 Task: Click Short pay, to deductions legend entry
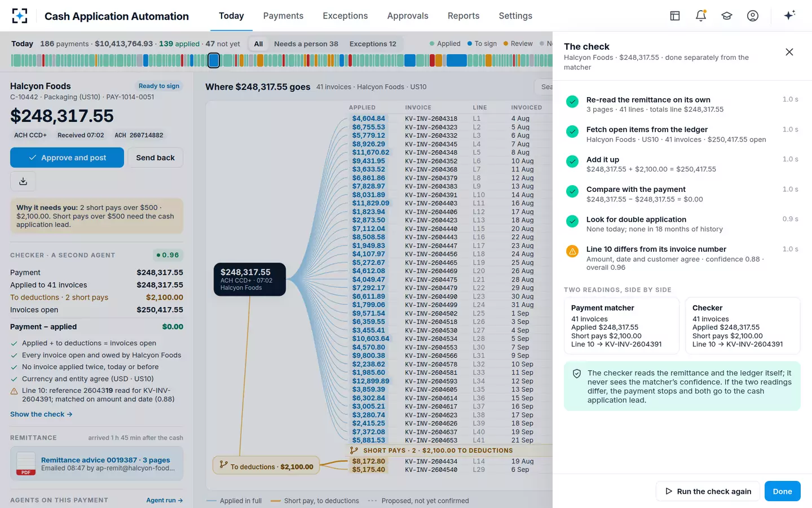315,501
